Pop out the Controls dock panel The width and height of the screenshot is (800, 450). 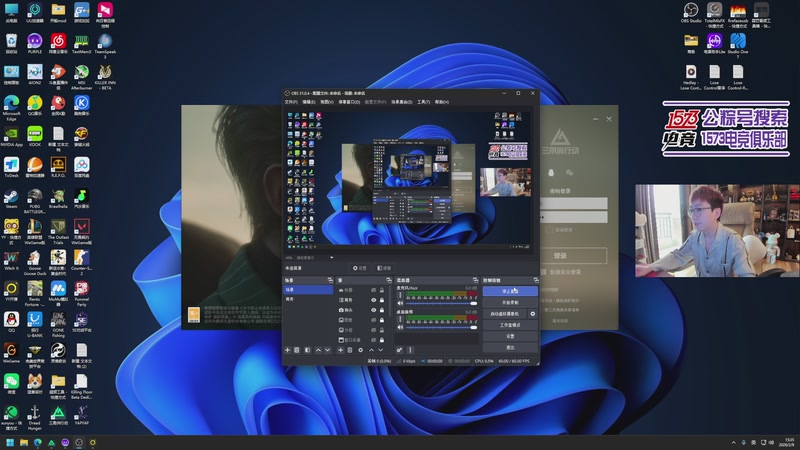pyautogui.click(x=535, y=280)
